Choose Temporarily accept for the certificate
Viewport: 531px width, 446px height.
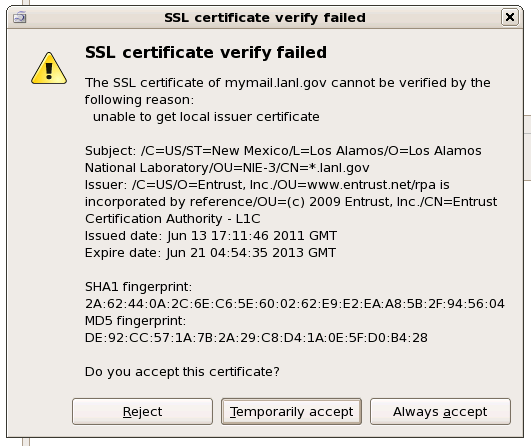pos(291,411)
